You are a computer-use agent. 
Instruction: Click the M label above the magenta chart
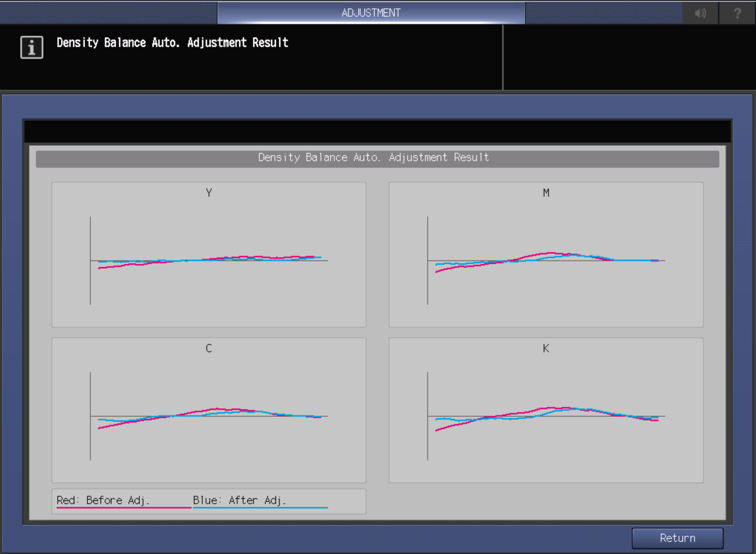pos(546,193)
